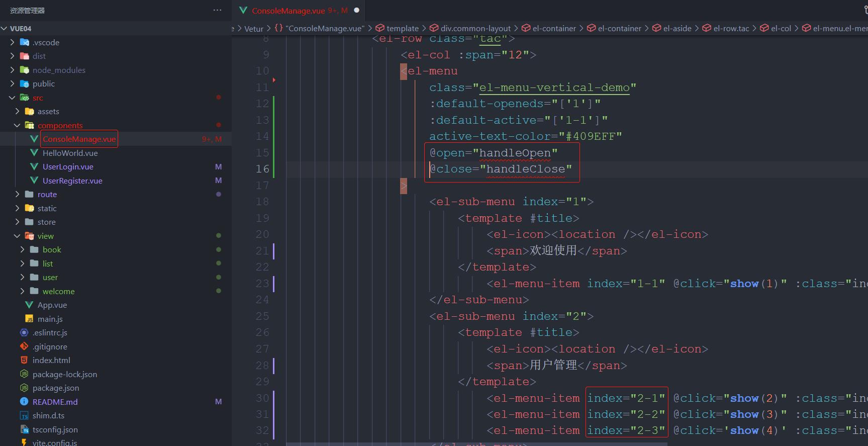Click the #409EFF color value
This screenshot has width=868, height=446.
tap(591, 136)
